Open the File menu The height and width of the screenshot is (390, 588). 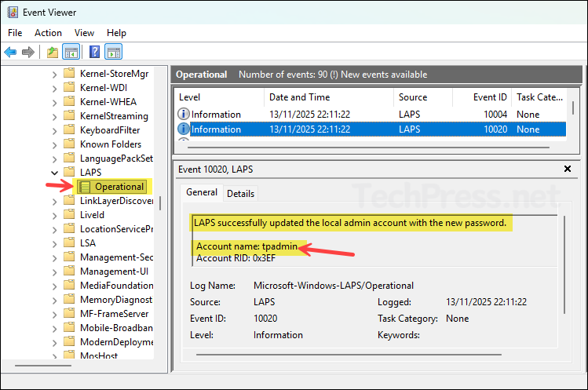pos(15,33)
